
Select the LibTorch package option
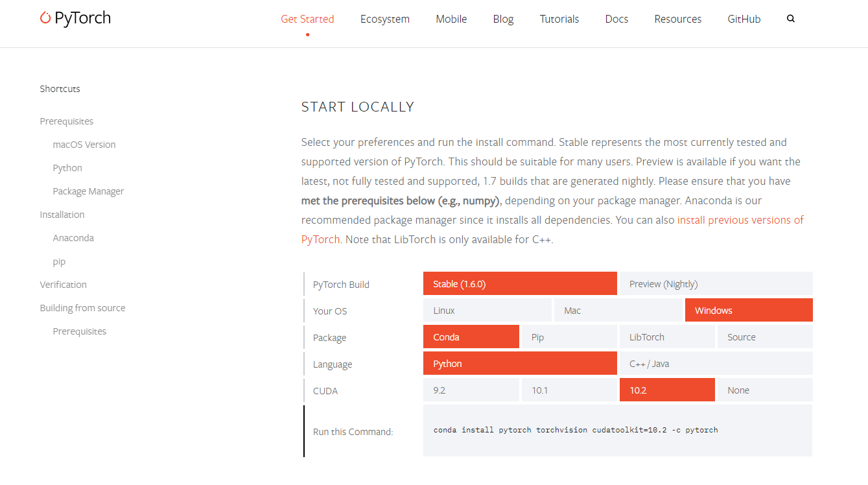point(667,337)
